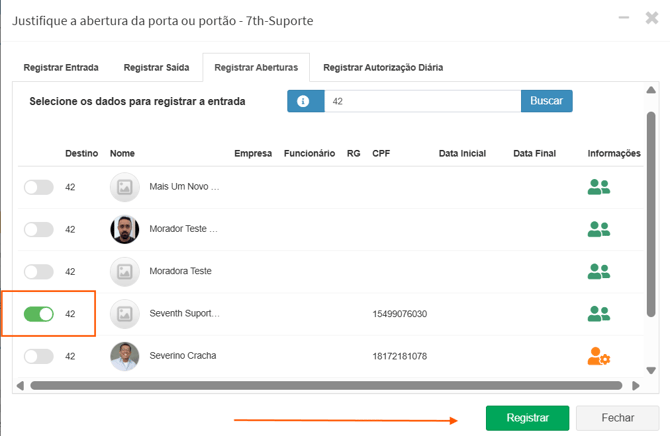The width and height of the screenshot is (670, 436).
Task: Enable toggle for Mais Um Novo row
Action: pyautogui.click(x=39, y=187)
